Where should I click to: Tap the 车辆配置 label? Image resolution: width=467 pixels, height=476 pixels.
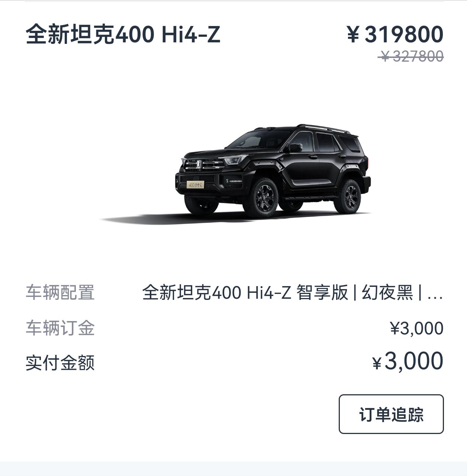tap(60, 292)
